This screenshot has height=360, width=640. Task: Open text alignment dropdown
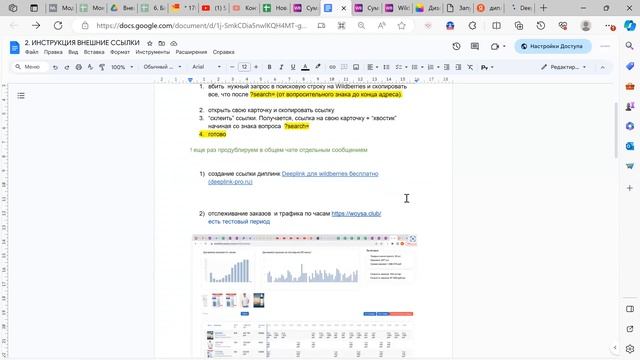point(372,67)
